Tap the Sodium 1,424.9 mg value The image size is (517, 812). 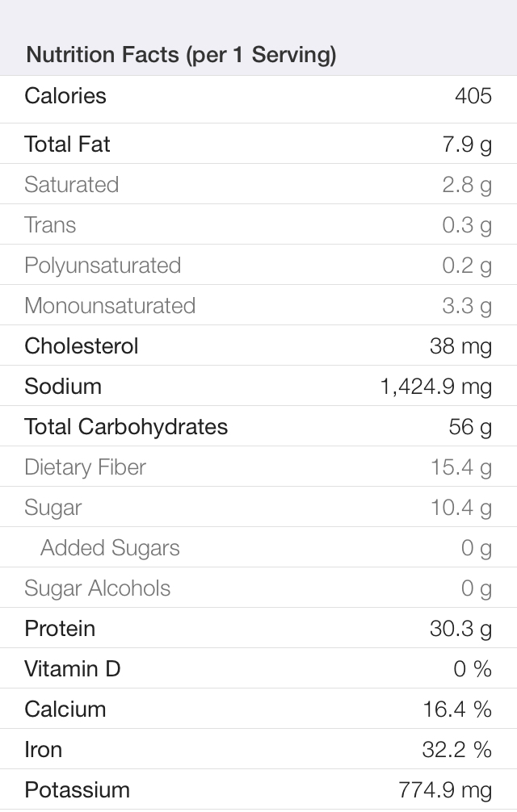(435, 387)
